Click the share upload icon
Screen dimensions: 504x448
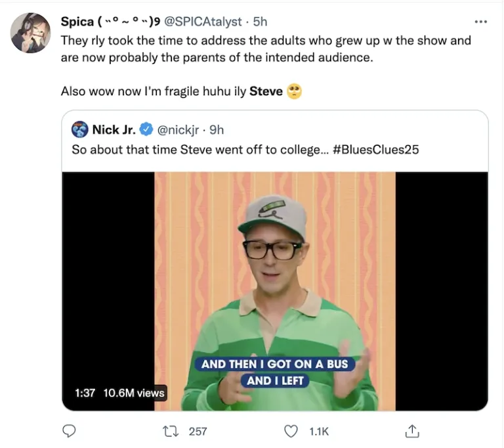pyautogui.click(x=412, y=431)
